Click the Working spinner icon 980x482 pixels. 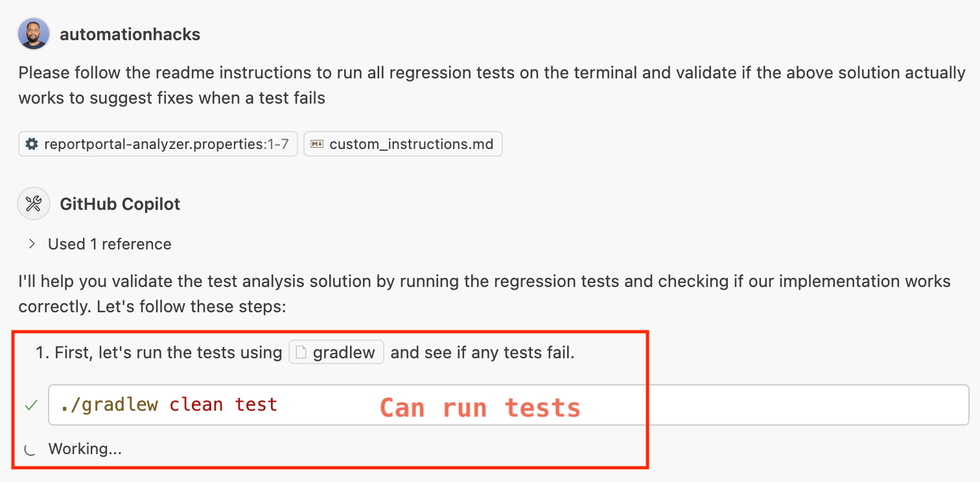click(x=29, y=448)
